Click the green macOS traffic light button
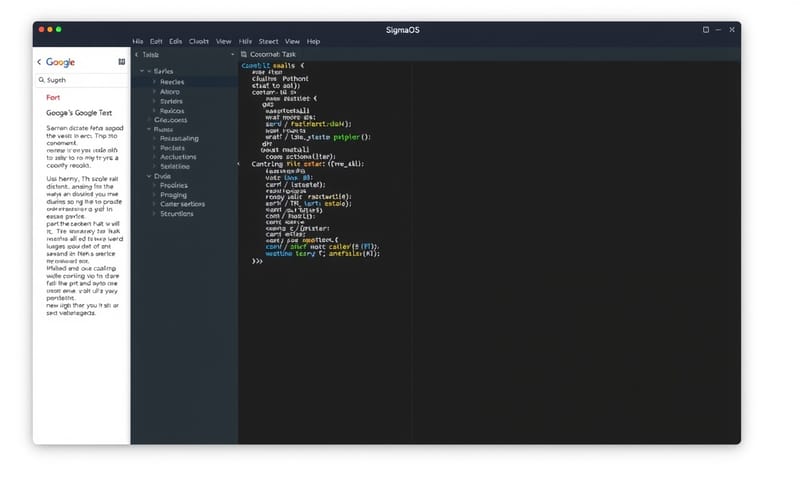The width and height of the screenshot is (800, 480). [58, 30]
